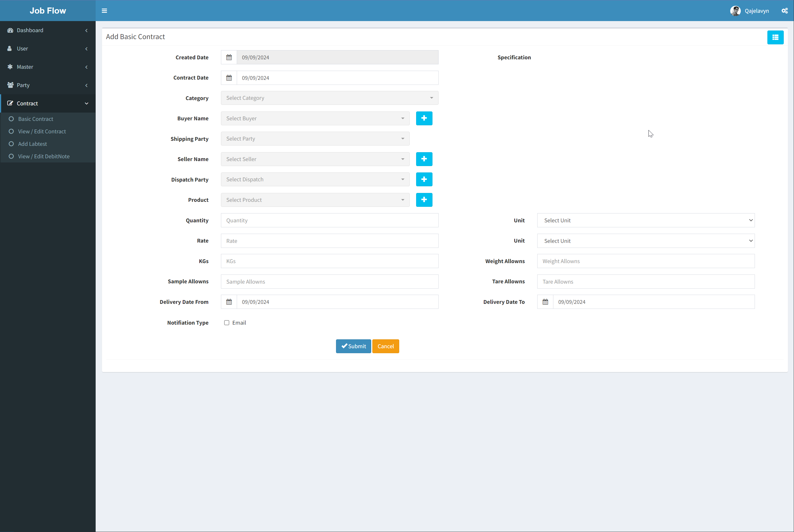Open the Select Party shipping dropdown
The width and height of the screenshot is (794, 532).
(315, 139)
